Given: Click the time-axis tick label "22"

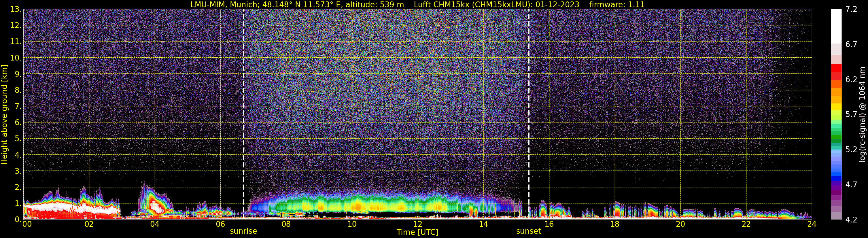Looking at the screenshot, I should point(746,224).
